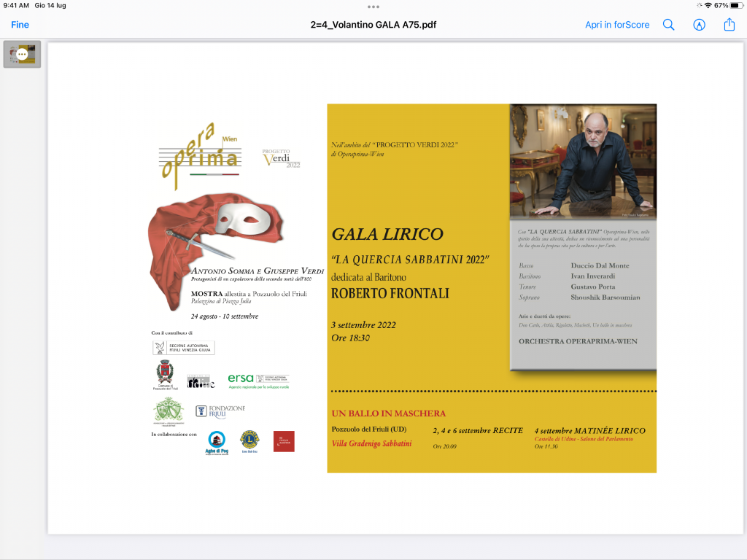The width and height of the screenshot is (747, 560).
Task: Tap the baritone's photo on the flyer
Action: click(583, 161)
